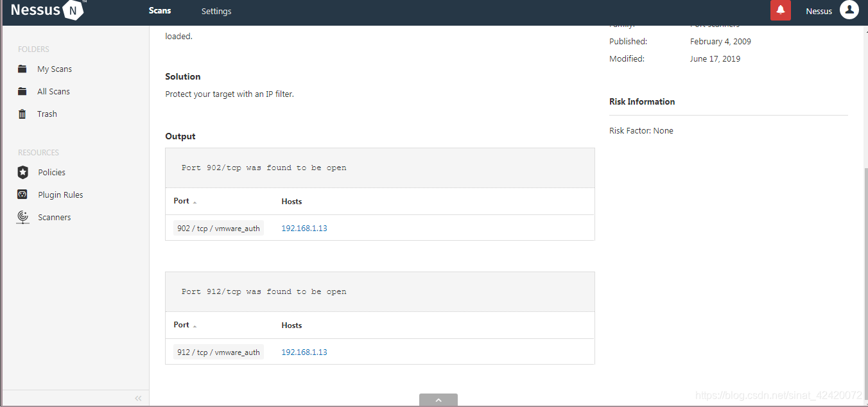
Task: Click the Plugin Rules icon
Action: [x=22, y=195]
